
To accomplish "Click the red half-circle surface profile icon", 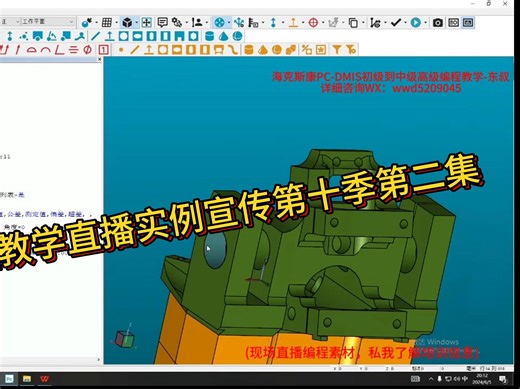I will [32, 50].
